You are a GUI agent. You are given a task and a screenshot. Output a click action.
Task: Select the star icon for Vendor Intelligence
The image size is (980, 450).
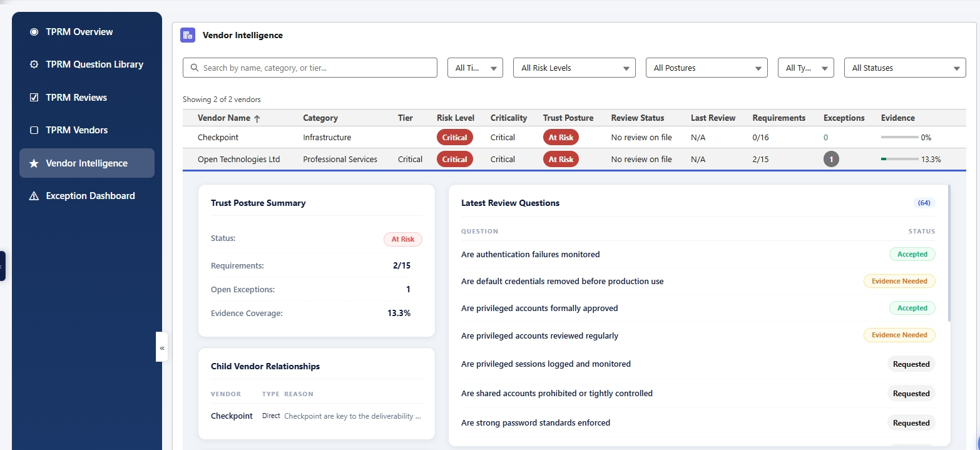click(34, 163)
